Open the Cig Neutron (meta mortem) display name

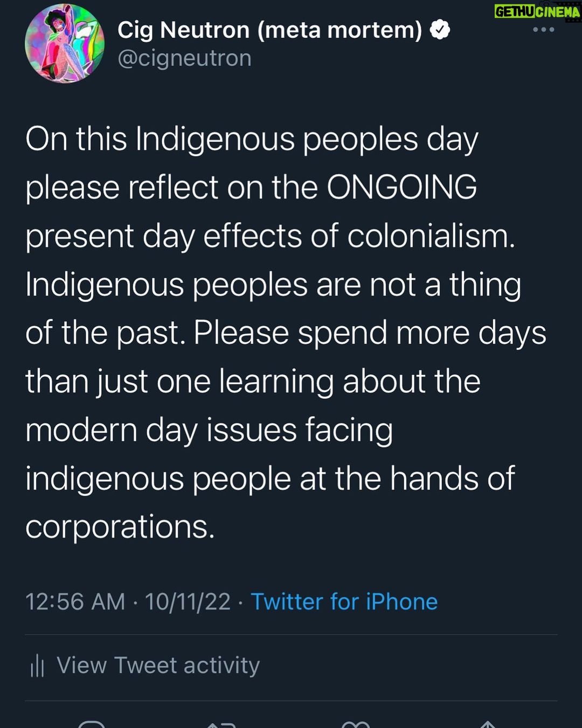point(269,30)
